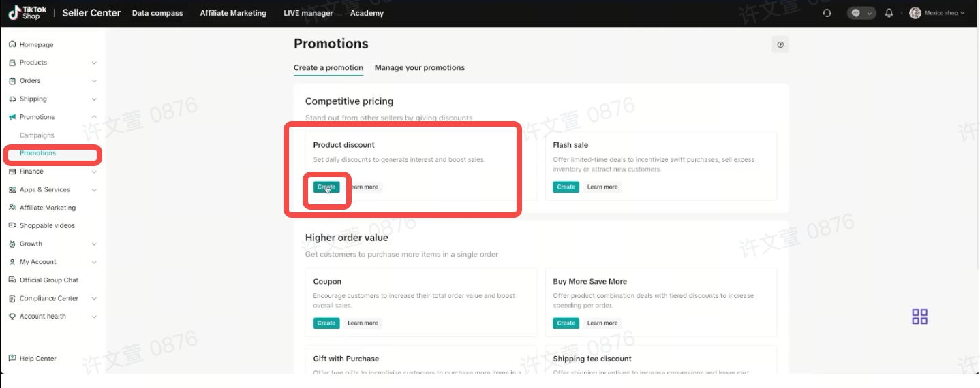Open Academy in top menu

point(367,13)
